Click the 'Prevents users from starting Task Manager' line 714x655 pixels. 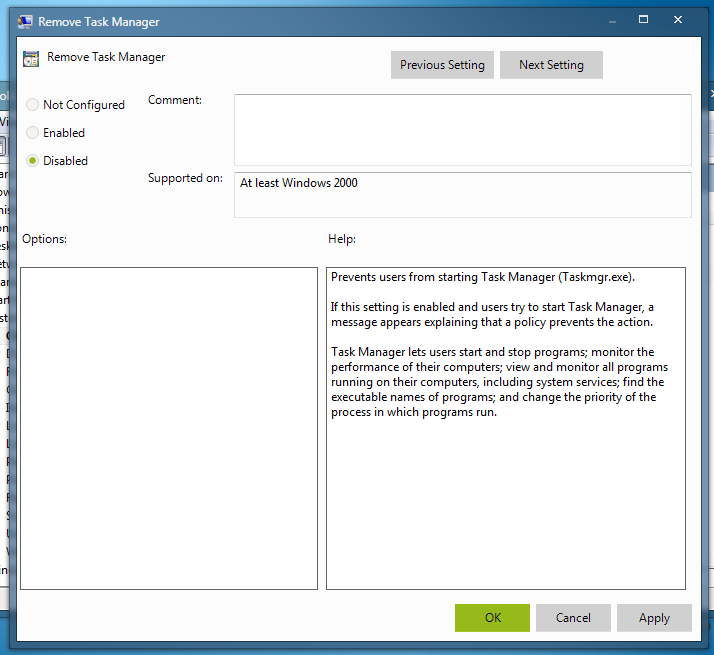pos(483,277)
